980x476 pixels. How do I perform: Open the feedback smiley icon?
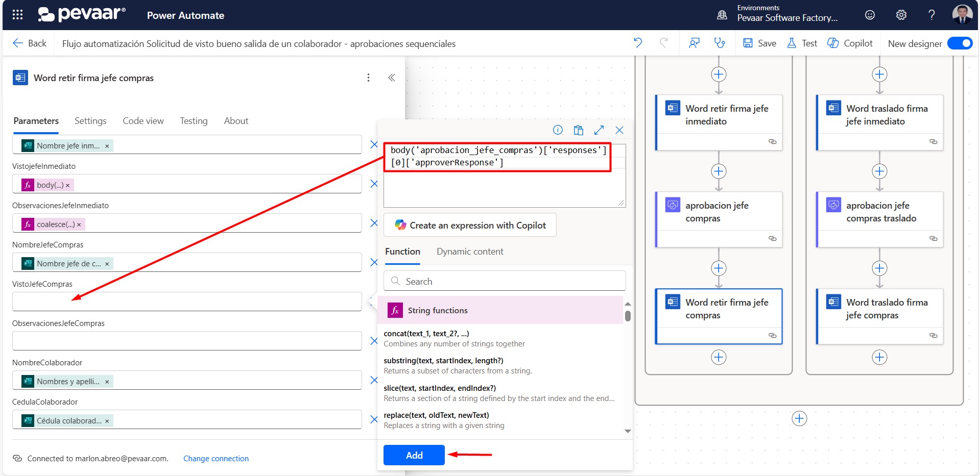pos(870,15)
